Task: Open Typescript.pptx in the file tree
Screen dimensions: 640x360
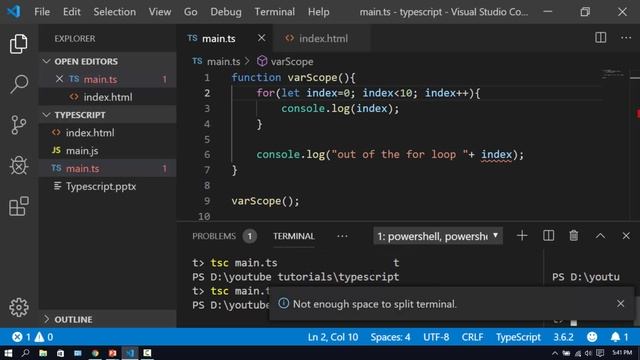Action: coord(108,187)
